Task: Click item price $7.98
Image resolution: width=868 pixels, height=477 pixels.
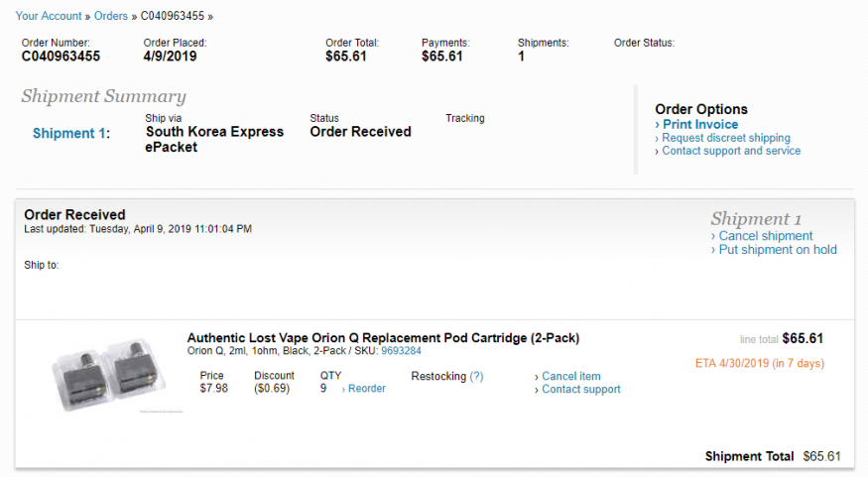Action: tap(213, 389)
